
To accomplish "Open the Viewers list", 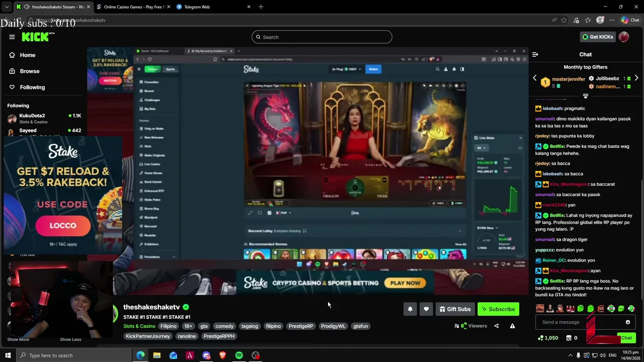I will click(471, 326).
